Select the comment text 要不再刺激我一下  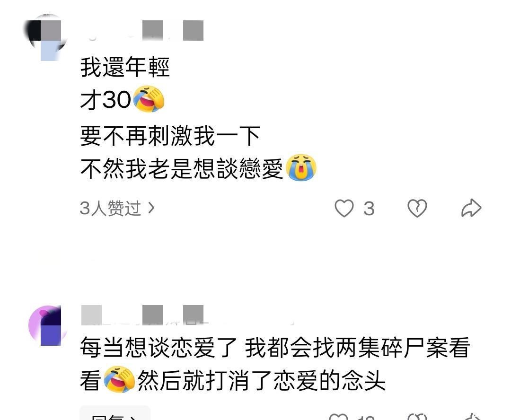[170, 136]
